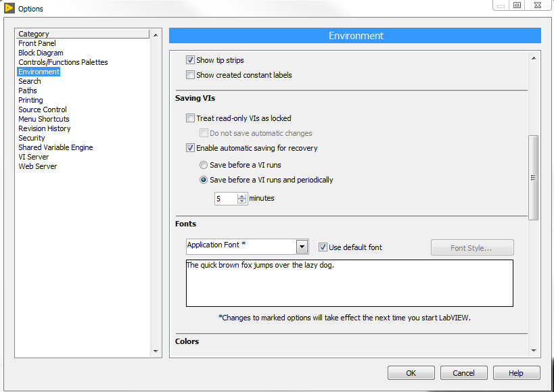Open Menu Shortcuts category
Image resolution: width=554 pixels, height=392 pixels.
(x=44, y=119)
